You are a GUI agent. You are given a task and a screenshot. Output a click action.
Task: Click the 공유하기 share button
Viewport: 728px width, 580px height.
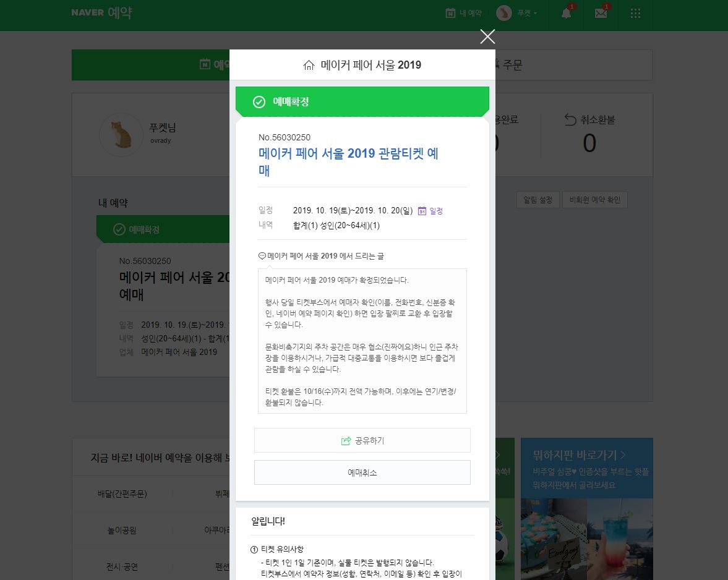pos(362,440)
